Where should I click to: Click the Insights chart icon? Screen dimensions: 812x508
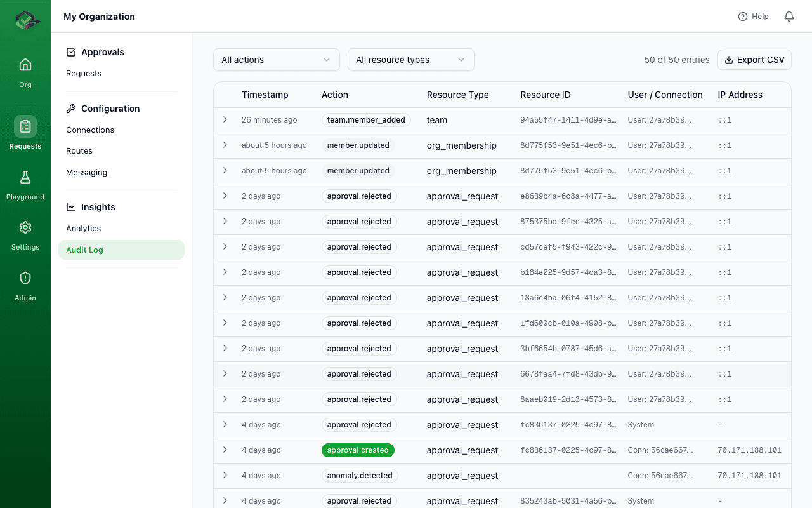[70, 206]
